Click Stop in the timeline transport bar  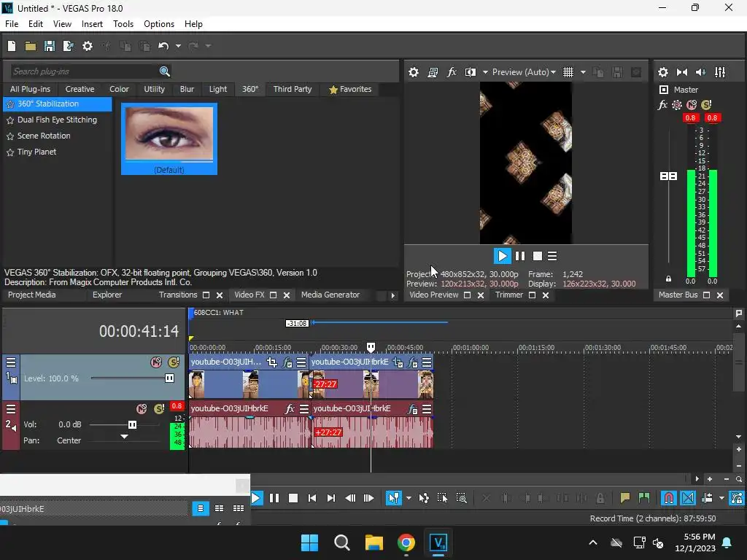(x=293, y=498)
